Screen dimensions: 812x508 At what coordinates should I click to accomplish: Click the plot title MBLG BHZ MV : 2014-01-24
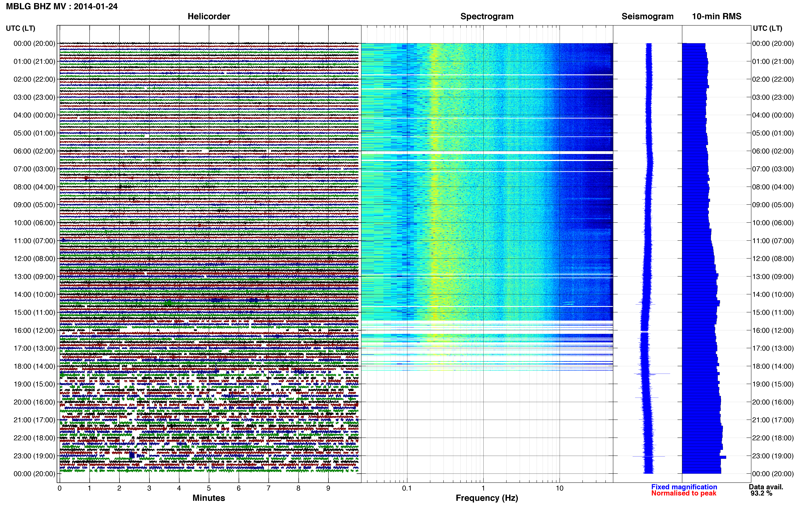tap(62, 6)
